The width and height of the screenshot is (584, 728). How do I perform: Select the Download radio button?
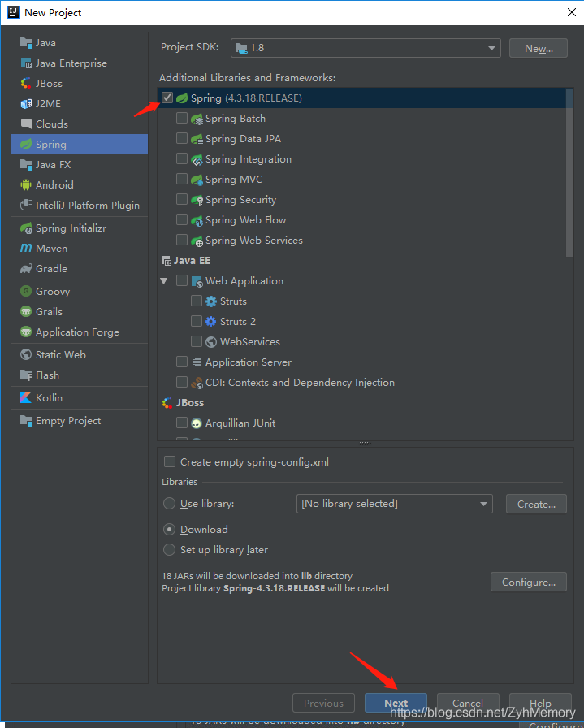[170, 529]
